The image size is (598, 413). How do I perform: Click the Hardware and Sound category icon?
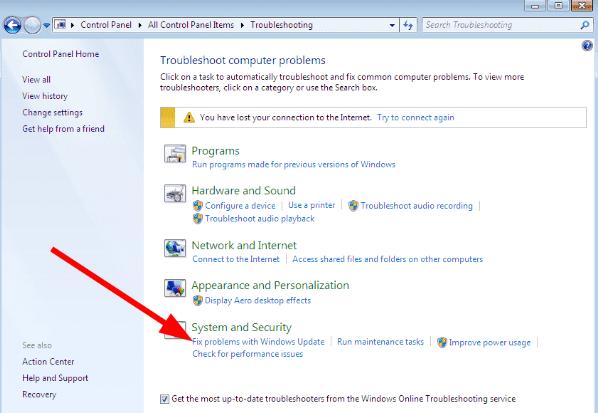click(x=175, y=193)
